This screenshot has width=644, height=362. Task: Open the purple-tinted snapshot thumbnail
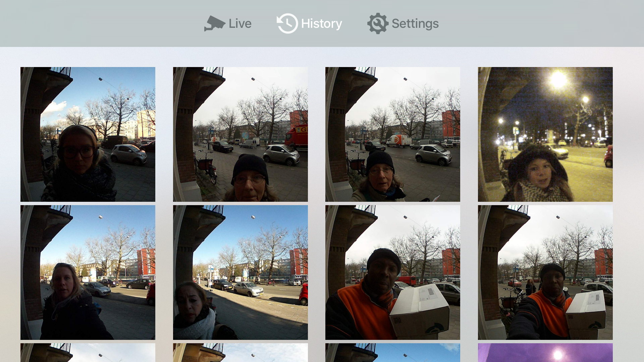(545, 353)
